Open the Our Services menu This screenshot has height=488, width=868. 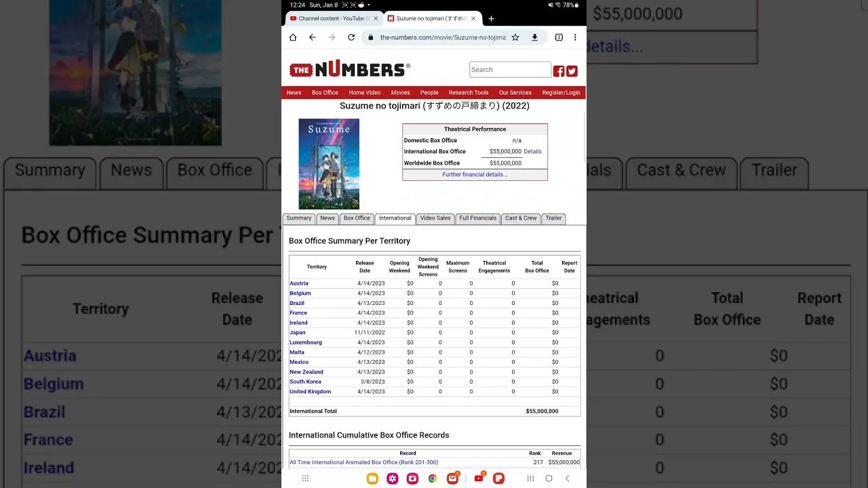tap(515, 93)
